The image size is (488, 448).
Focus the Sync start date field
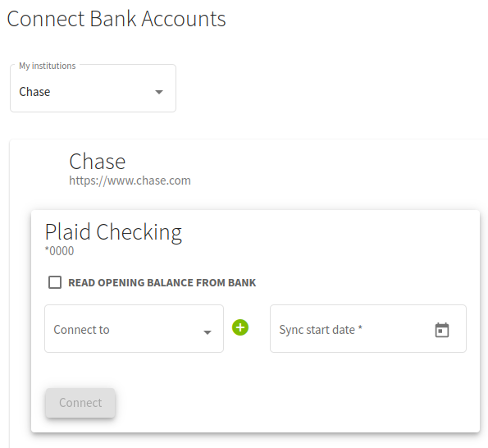tap(368, 328)
